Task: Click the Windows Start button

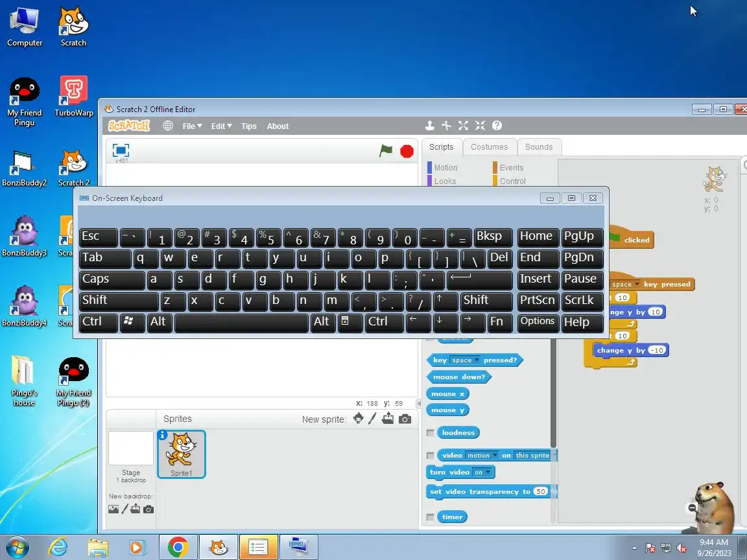Action: pos(17,547)
